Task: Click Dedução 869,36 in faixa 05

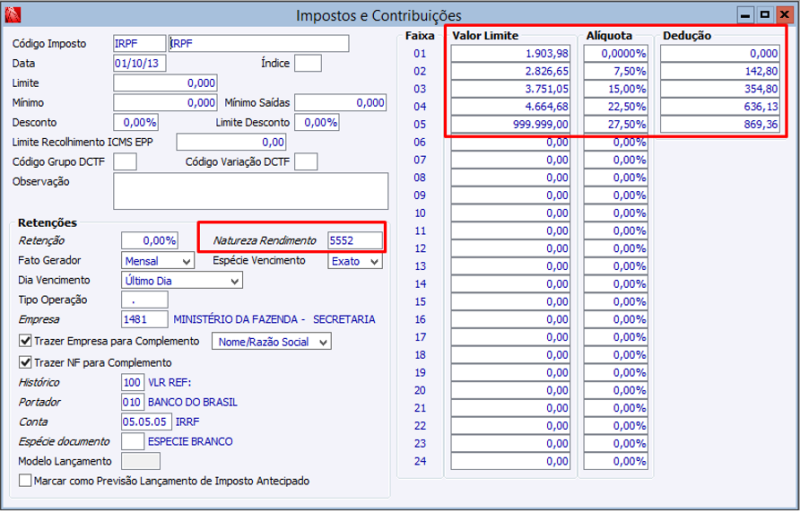Action: click(720, 124)
